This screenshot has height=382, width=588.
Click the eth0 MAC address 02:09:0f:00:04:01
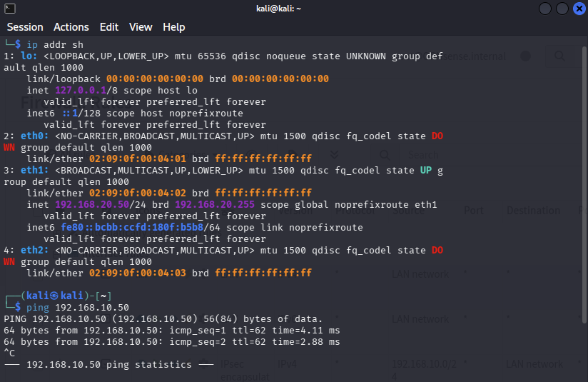137,159
